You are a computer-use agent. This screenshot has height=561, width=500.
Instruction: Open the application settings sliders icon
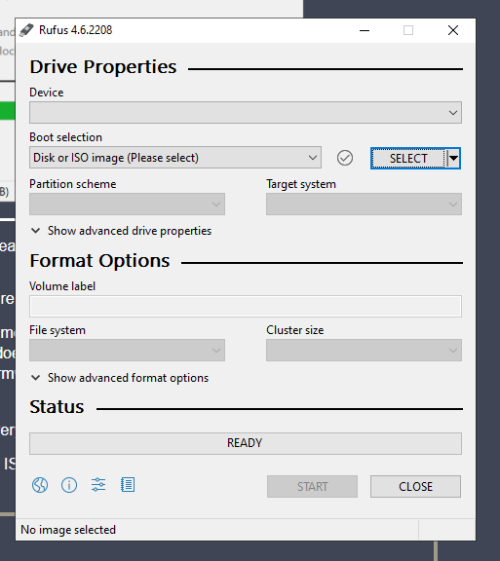point(98,485)
